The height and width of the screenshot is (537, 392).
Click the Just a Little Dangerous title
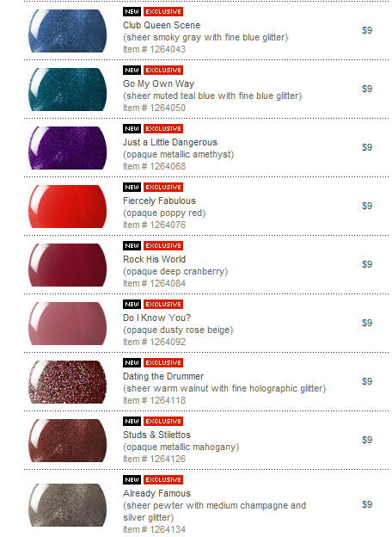[x=170, y=143]
